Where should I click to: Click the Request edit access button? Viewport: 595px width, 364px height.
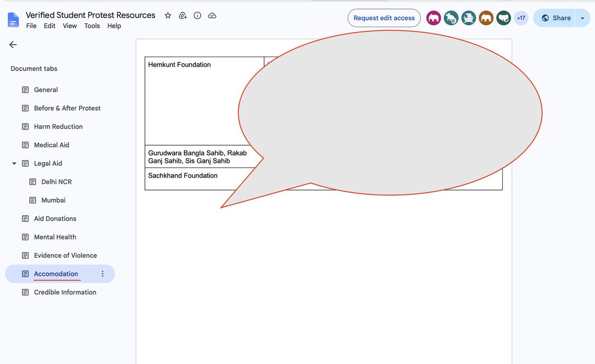(384, 18)
